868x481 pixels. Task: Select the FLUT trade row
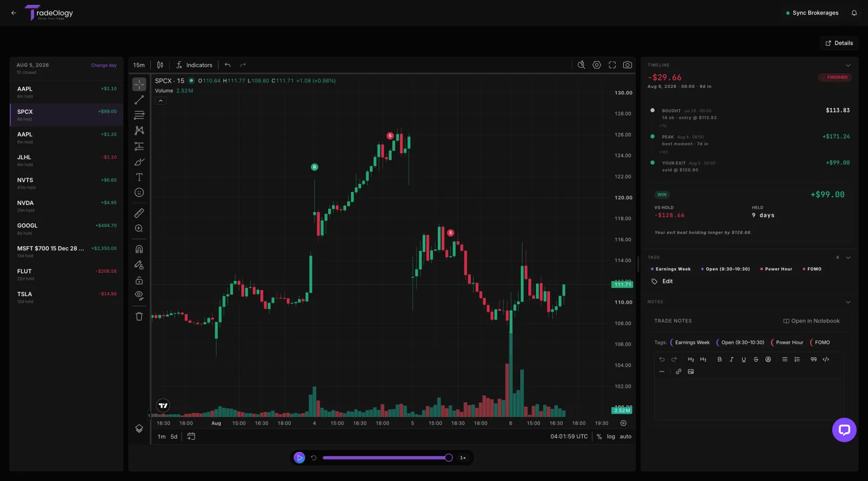point(67,274)
